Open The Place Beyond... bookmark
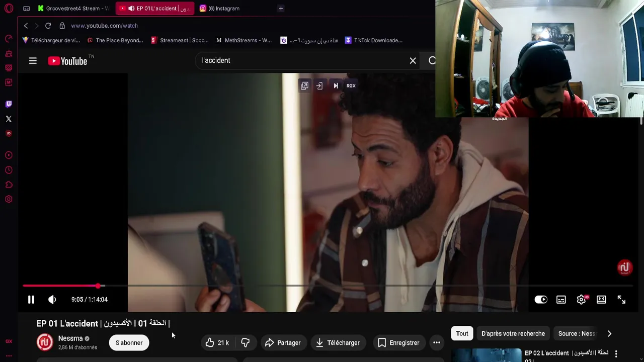 point(115,40)
